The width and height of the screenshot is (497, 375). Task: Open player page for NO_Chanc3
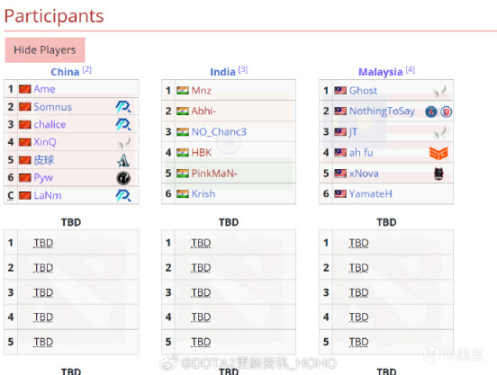219,132
